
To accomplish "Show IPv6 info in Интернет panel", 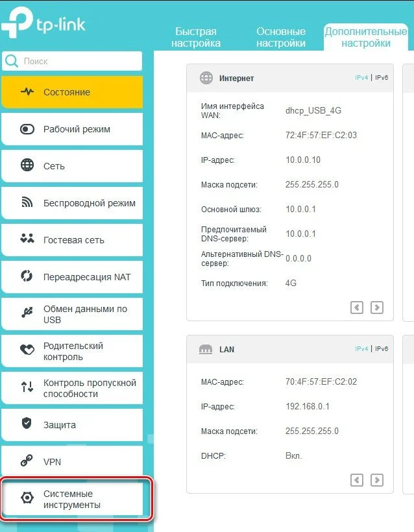I will tap(382, 77).
